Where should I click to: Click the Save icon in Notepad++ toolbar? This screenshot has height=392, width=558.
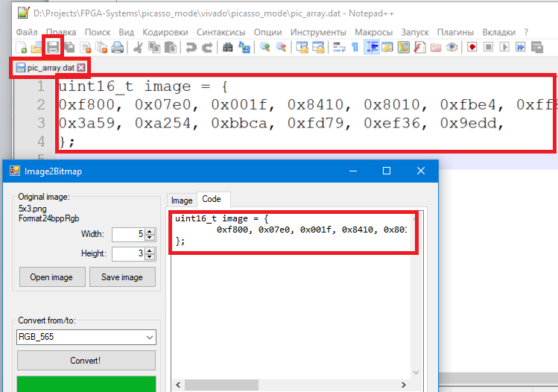[53, 47]
